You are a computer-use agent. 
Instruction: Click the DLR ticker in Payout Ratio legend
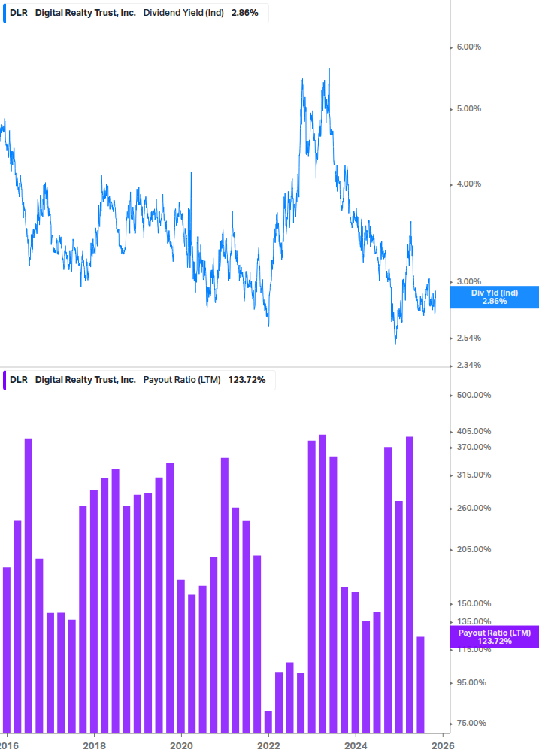pos(19,380)
